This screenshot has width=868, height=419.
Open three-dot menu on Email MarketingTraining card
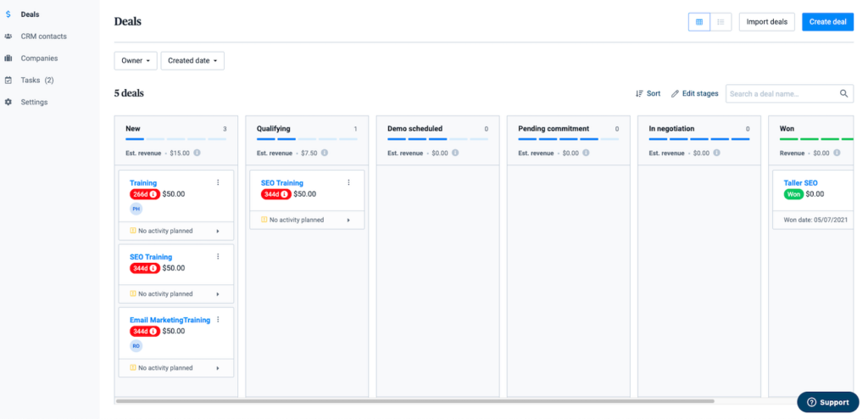218,320
